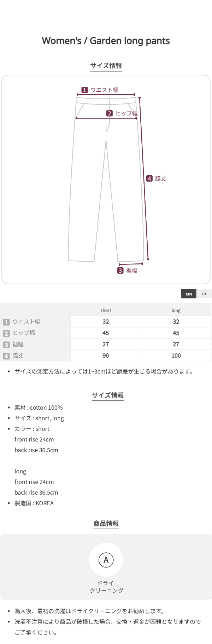
Task: Click the long side length value 100
Action: click(x=176, y=355)
